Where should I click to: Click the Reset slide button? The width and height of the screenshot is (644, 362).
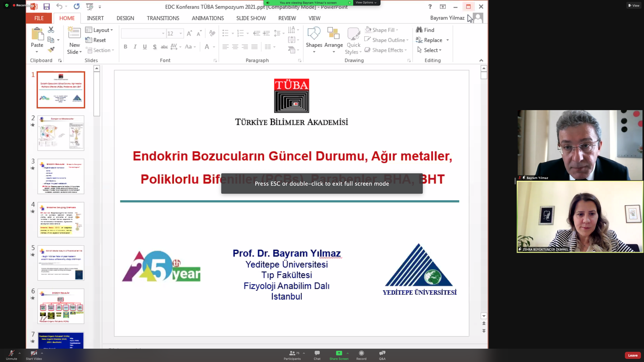click(95, 40)
